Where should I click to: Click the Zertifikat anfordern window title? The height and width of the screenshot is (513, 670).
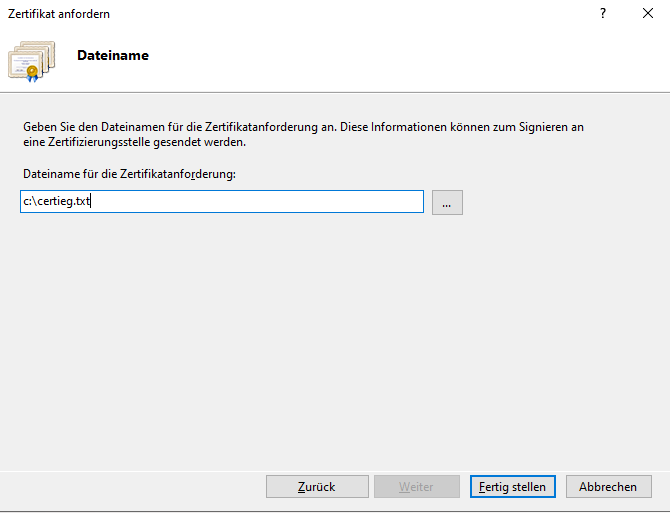(x=59, y=14)
